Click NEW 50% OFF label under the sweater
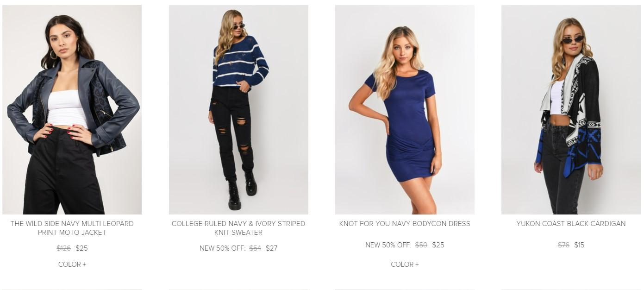 [x=222, y=248]
